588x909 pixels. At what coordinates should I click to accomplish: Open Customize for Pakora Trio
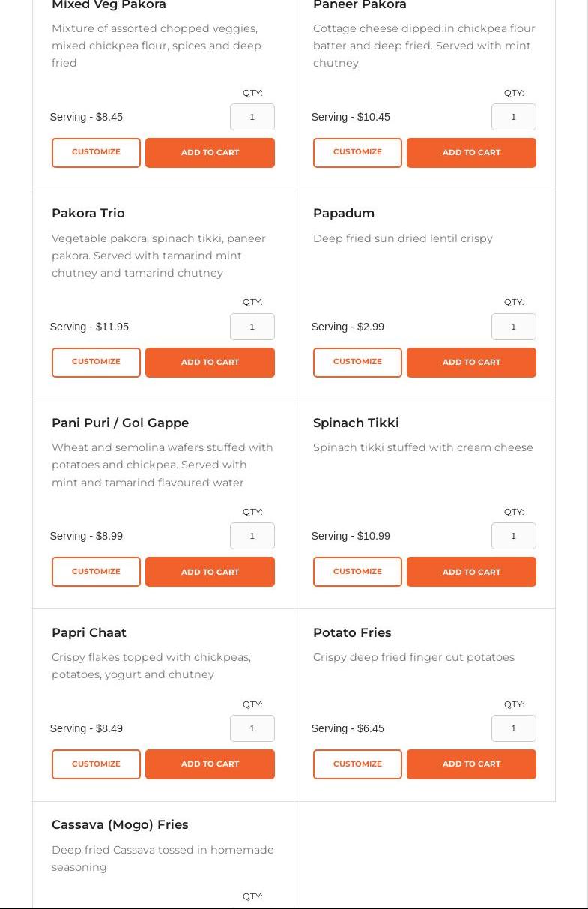[x=96, y=363]
